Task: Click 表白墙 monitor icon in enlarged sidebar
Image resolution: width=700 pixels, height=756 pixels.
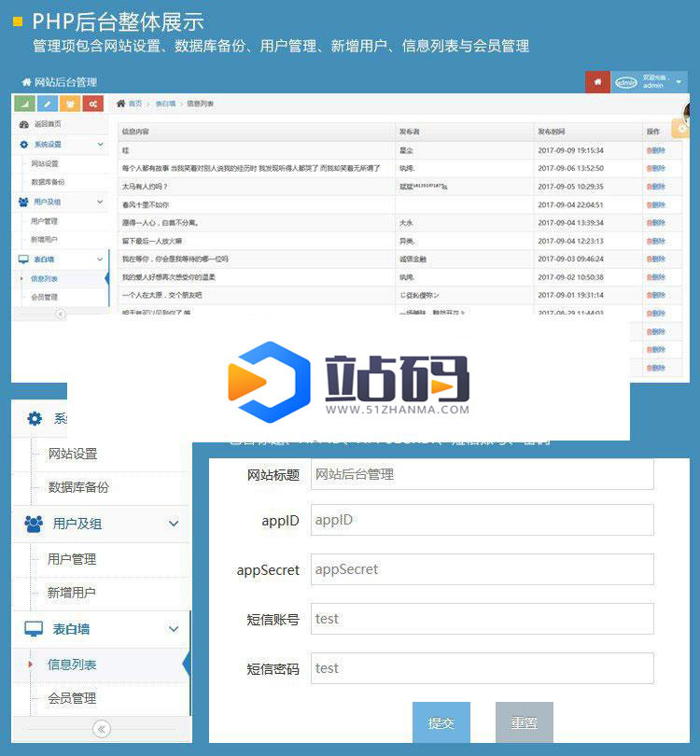Action: (x=34, y=629)
